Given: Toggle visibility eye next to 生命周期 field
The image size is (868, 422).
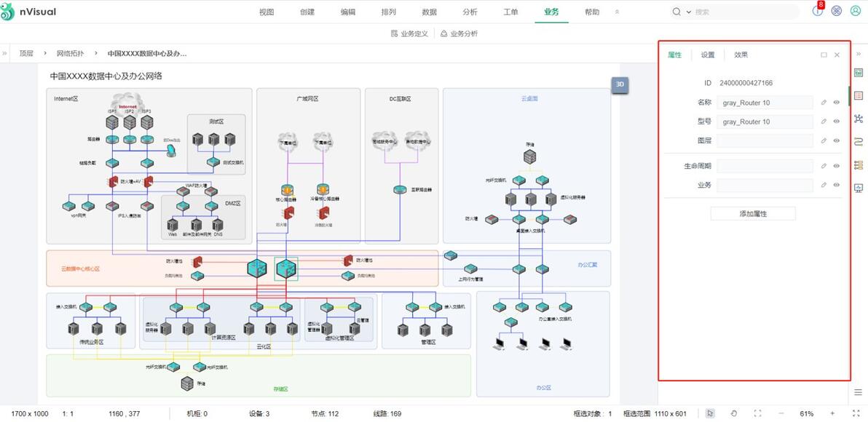Looking at the screenshot, I should (836, 165).
